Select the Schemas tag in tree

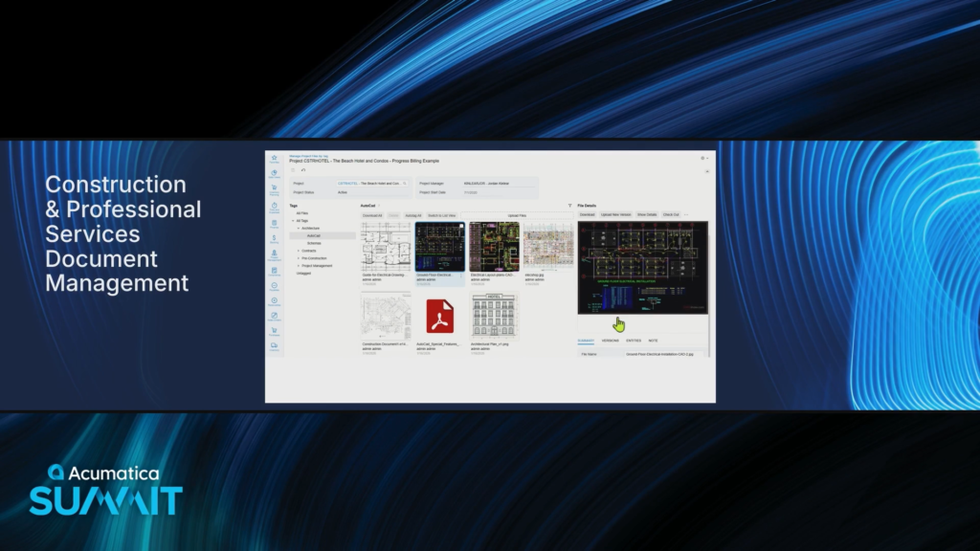click(x=314, y=243)
